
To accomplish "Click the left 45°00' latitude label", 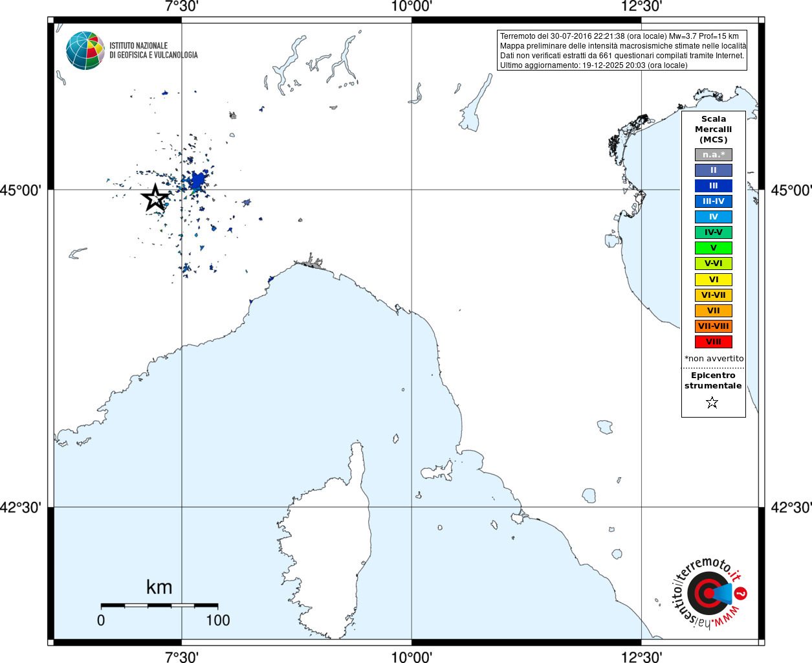I will tap(21, 190).
